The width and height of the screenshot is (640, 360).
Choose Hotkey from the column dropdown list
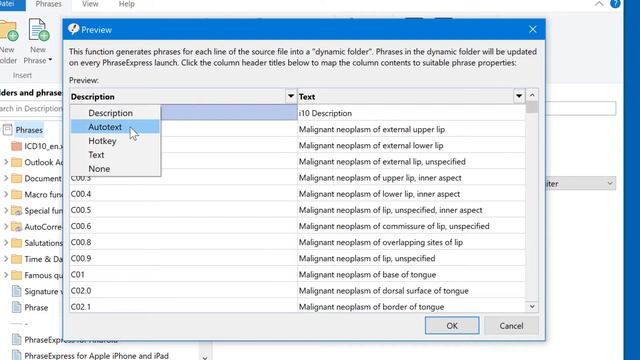(115, 141)
